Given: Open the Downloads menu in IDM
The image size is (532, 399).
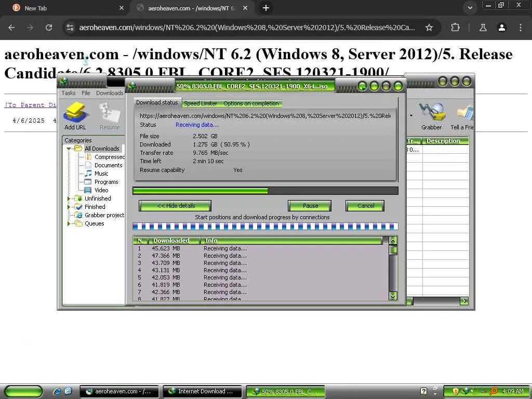Looking at the screenshot, I should click(x=110, y=93).
